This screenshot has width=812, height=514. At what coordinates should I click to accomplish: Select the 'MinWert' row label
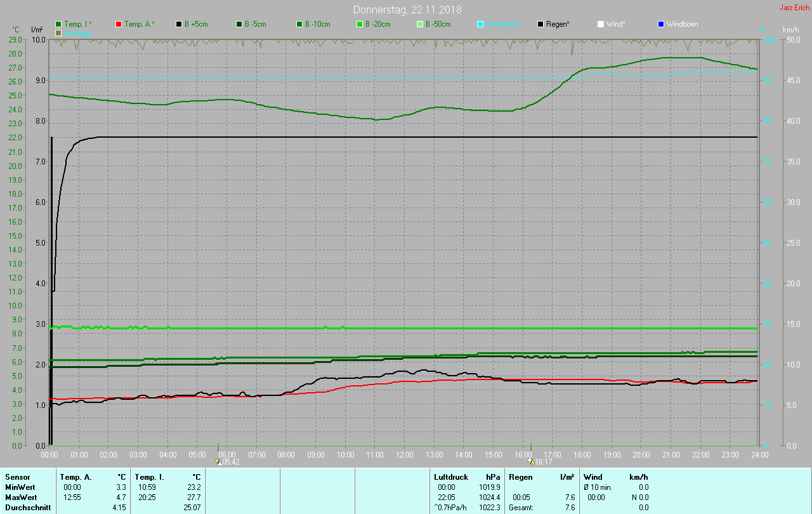(20, 487)
